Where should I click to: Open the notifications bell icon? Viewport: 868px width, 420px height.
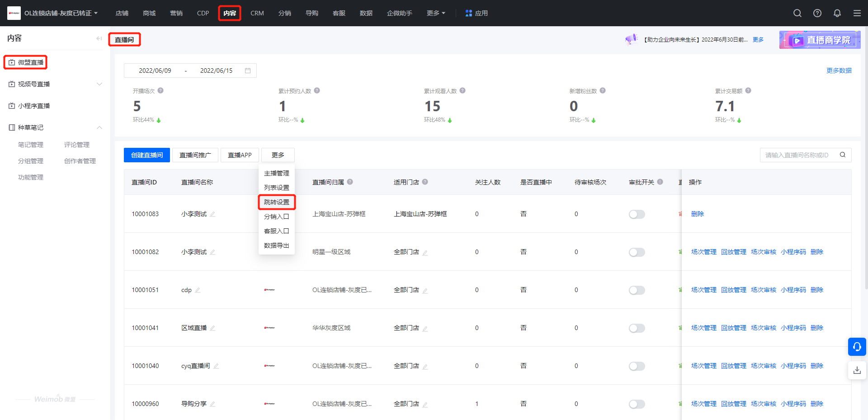(x=837, y=13)
